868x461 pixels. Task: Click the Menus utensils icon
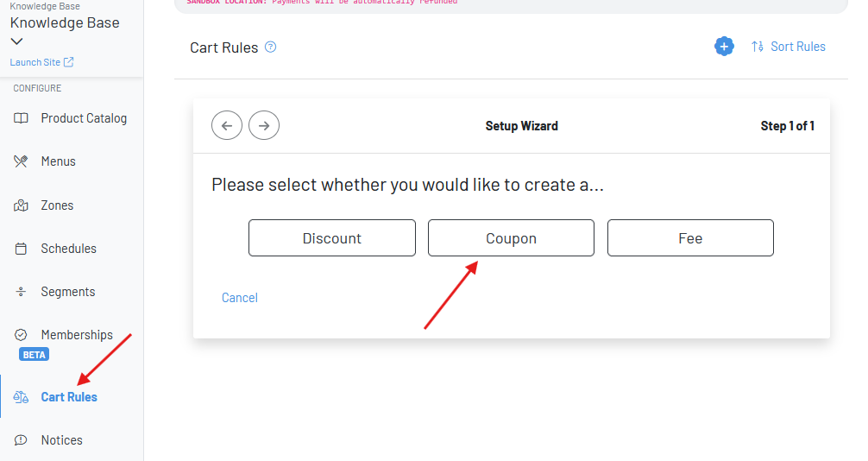[21, 161]
